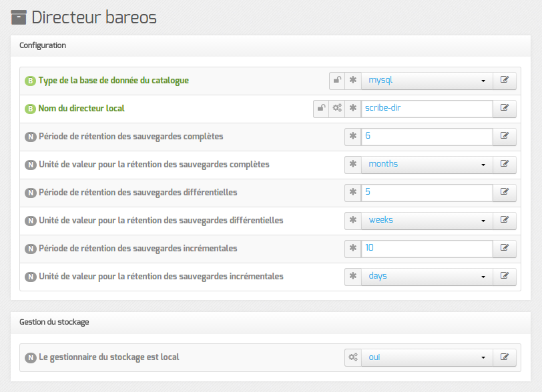
Task: Click the asterisk icon for incremental retention period
Action: [353, 248]
